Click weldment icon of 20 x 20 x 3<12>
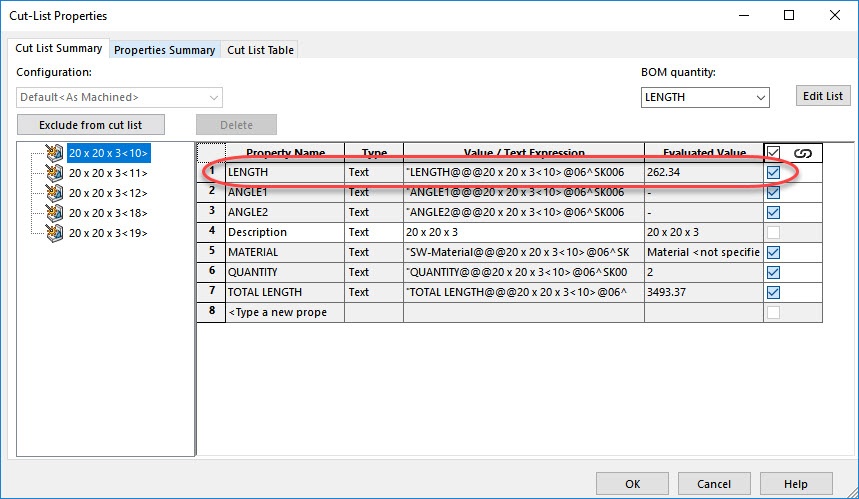The image size is (859, 499). [54, 193]
